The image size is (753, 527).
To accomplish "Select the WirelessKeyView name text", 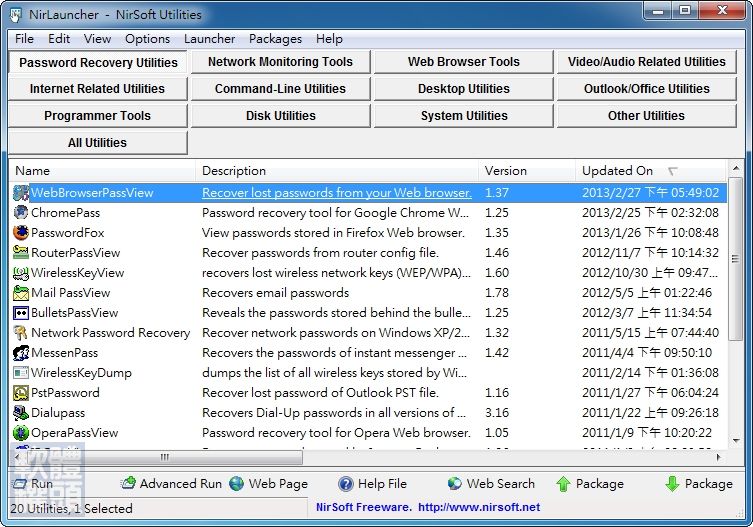I will (78, 272).
